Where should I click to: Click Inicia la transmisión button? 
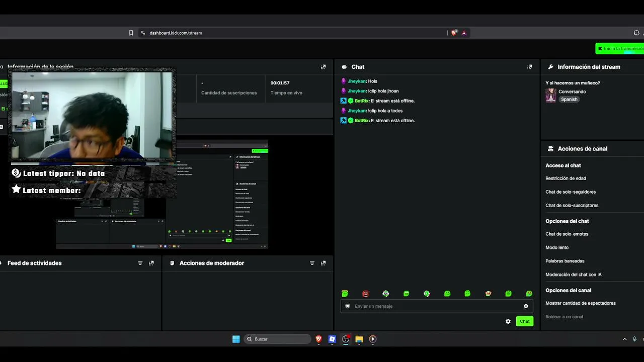coord(620,48)
